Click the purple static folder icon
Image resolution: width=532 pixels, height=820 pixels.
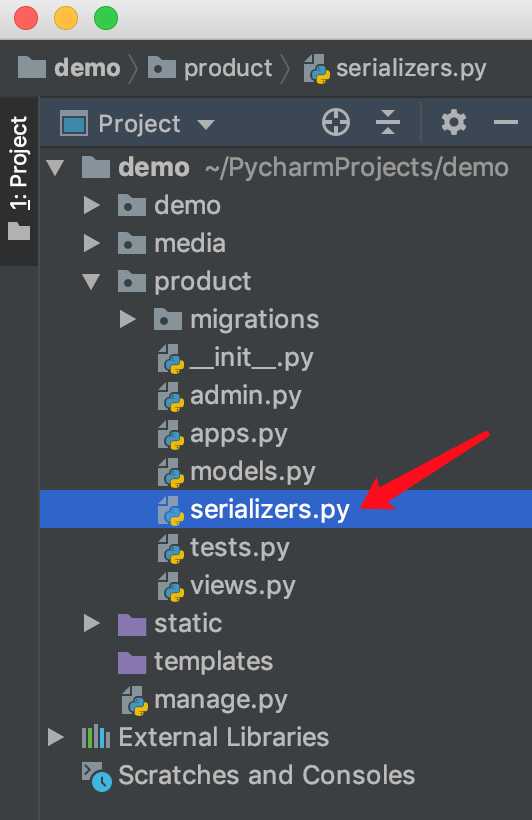pos(132,624)
